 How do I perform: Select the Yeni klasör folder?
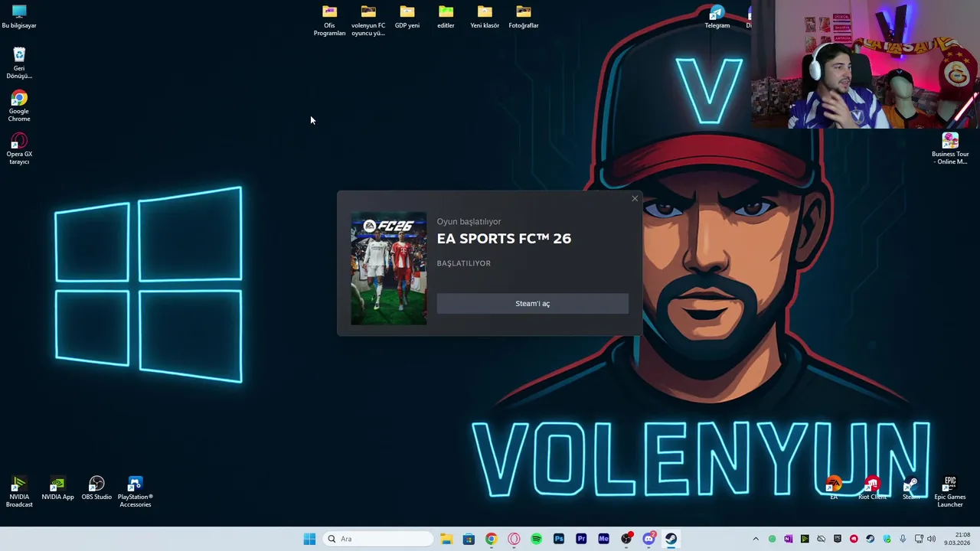[x=485, y=17]
